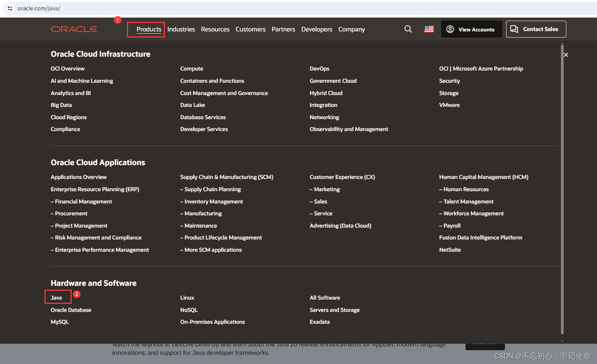Image resolution: width=597 pixels, height=364 pixels.
Task: Open the Resources menu
Action: point(215,30)
